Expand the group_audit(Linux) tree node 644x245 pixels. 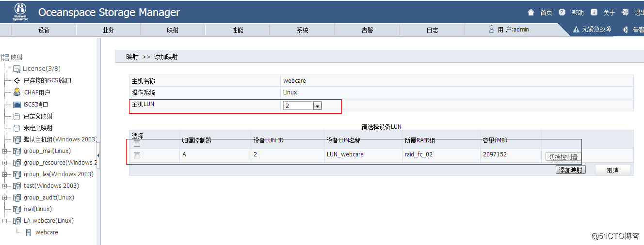point(5,198)
